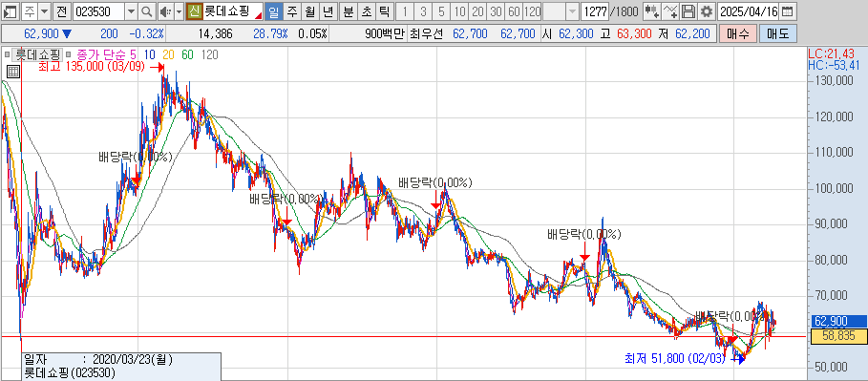The image size is (868, 381).
Task: Click the 주 selector box at the top left
Action: click(x=30, y=11)
